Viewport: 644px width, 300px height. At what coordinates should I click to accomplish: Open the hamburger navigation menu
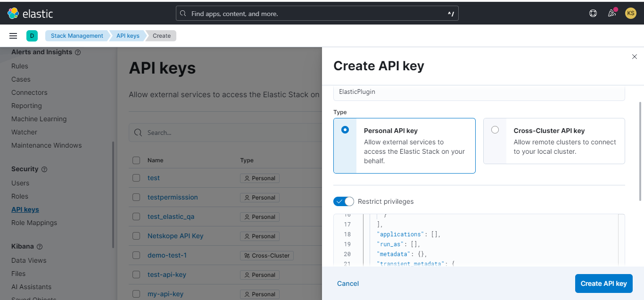point(13,36)
